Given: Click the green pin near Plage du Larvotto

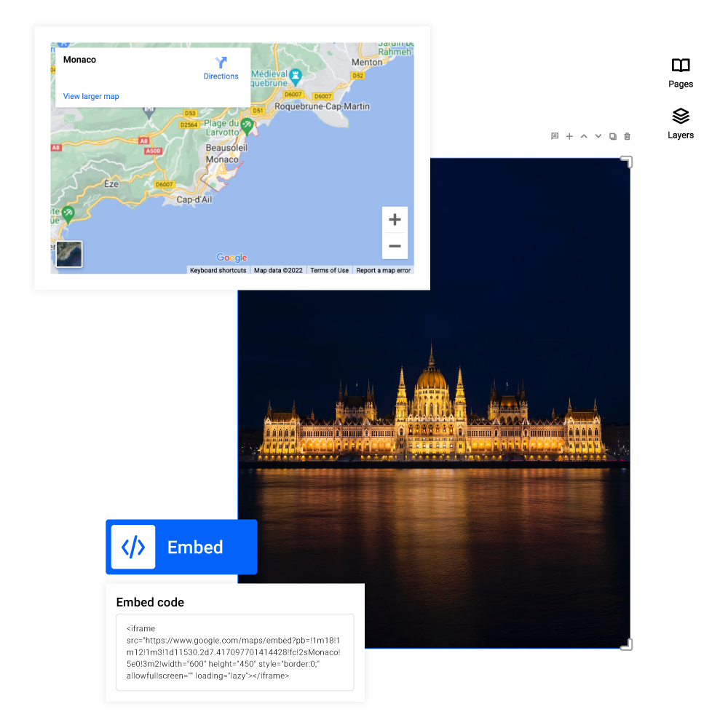Looking at the screenshot, I should coord(245,125).
